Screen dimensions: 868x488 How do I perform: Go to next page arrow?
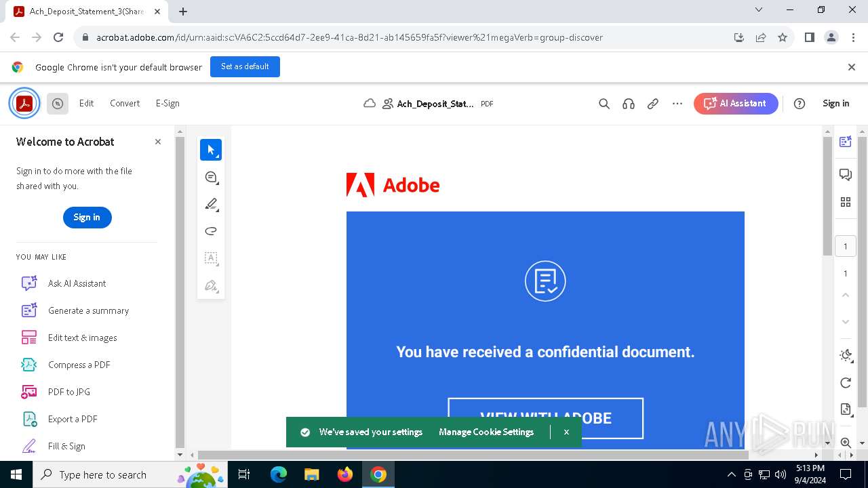point(846,321)
